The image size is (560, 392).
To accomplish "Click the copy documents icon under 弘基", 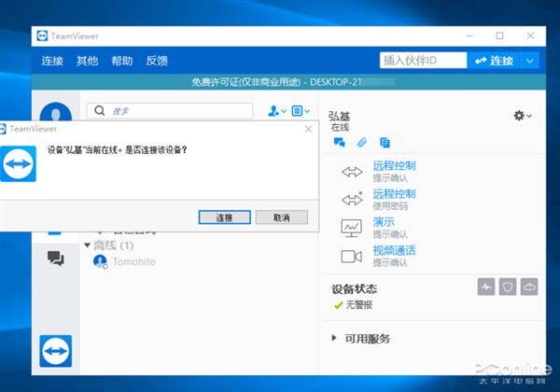I will pyautogui.click(x=385, y=143).
